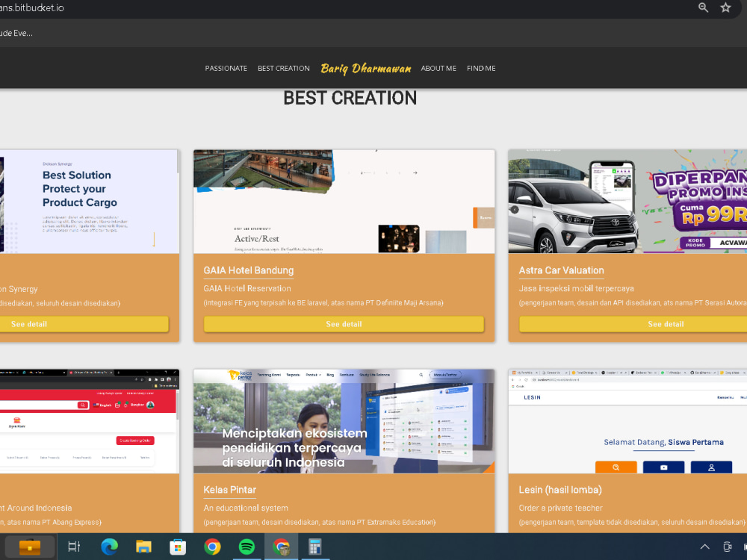Viewport: 747px width, 560px height.
Task: Open Spotify from the taskbar
Action: pyautogui.click(x=247, y=547)
